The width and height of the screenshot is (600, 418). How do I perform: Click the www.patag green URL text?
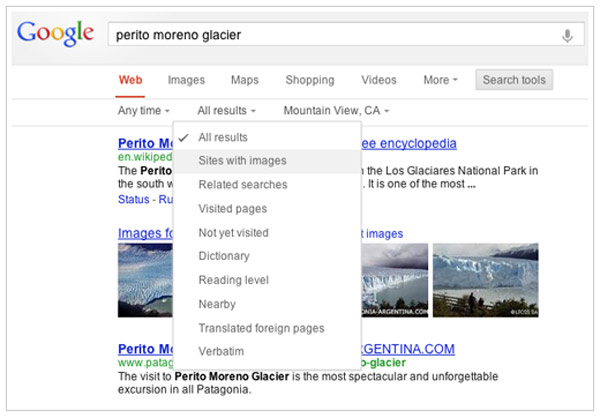pos(145,362)
